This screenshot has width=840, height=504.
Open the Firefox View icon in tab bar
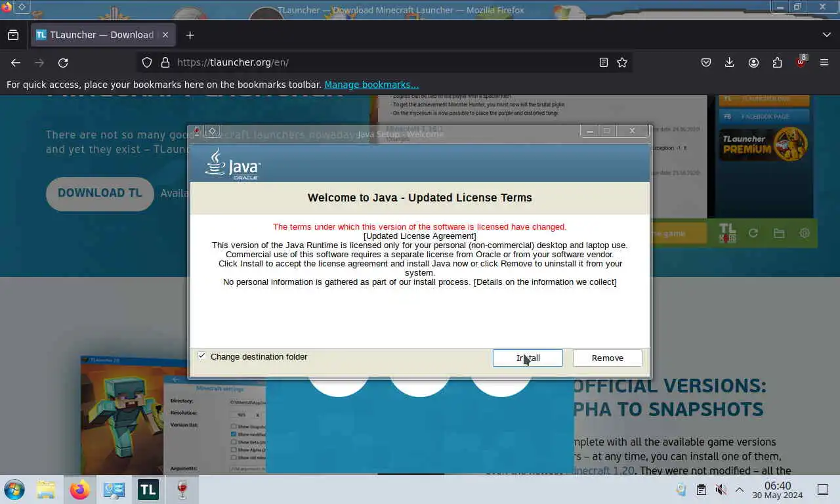13,35
